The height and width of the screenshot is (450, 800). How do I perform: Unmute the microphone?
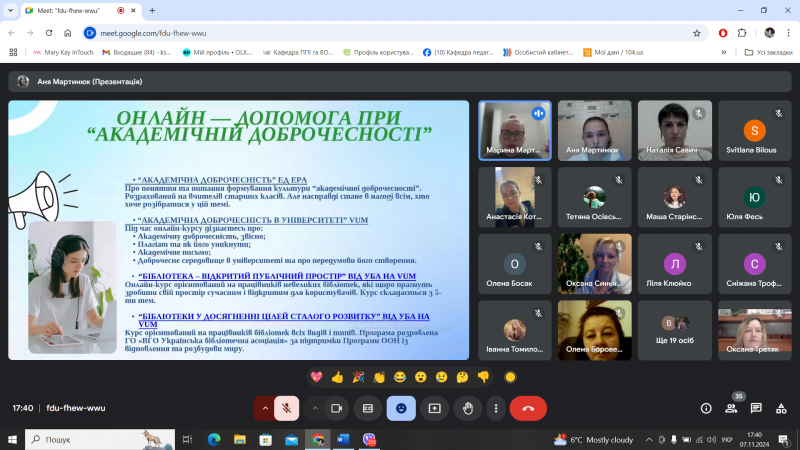coord(286,408)
